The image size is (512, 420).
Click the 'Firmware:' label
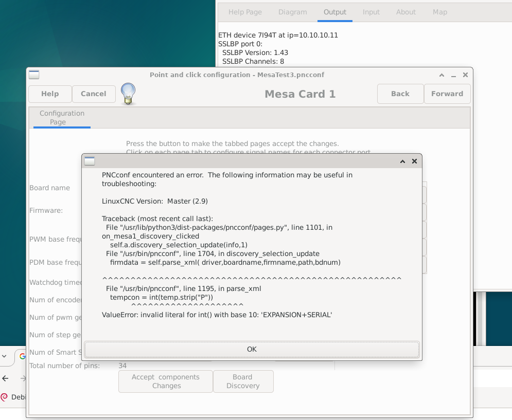(x=46, y=210)
